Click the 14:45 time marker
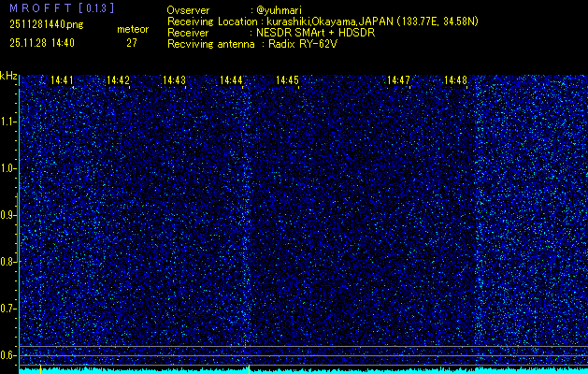 (x=287, y=79)
